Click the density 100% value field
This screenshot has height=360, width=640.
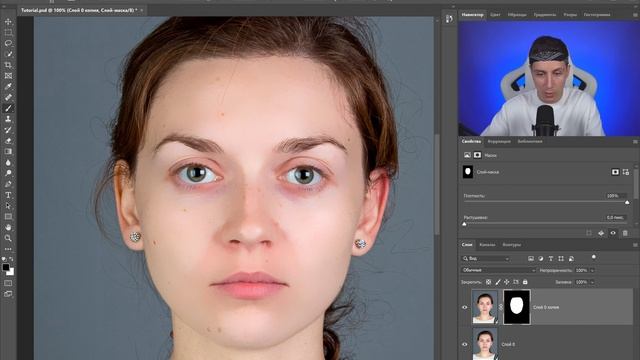[x=615, y=196]
